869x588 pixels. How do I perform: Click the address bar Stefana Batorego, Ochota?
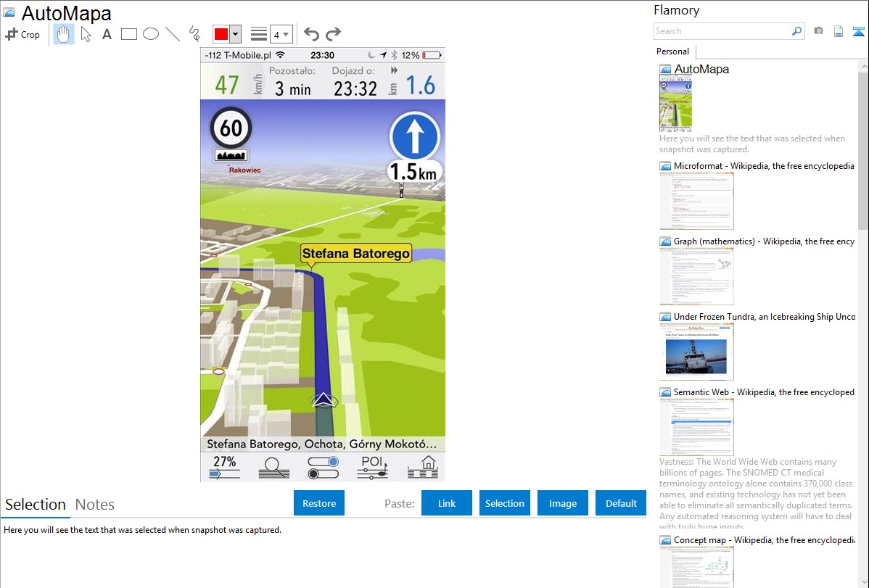coord(323,444)
